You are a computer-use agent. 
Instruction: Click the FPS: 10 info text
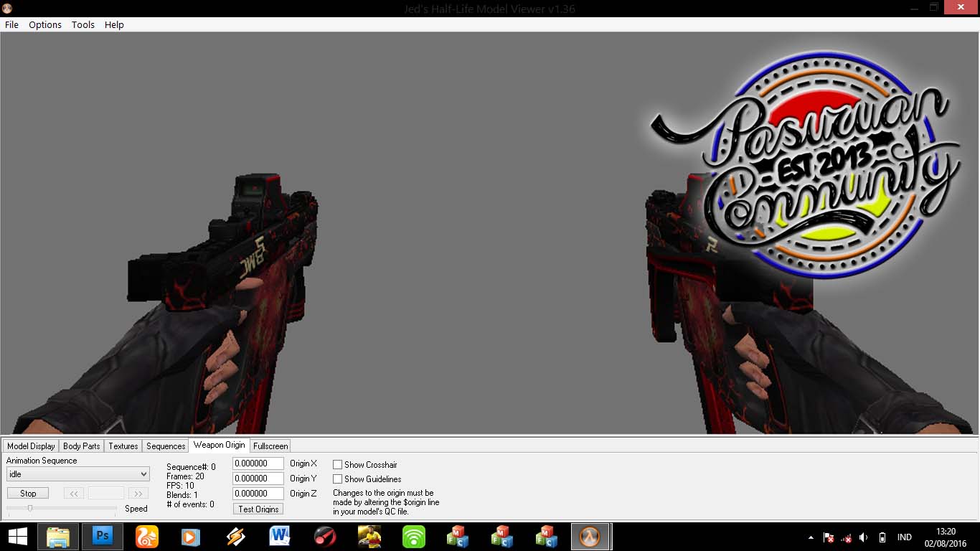click(x=180, y=486)
